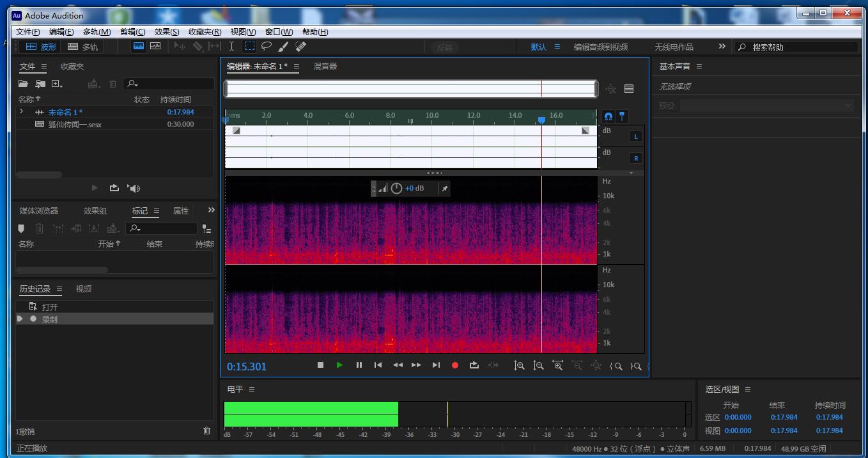Click the Open File folder icon
This screenshot has height=458, width=868.
(23, 84)
